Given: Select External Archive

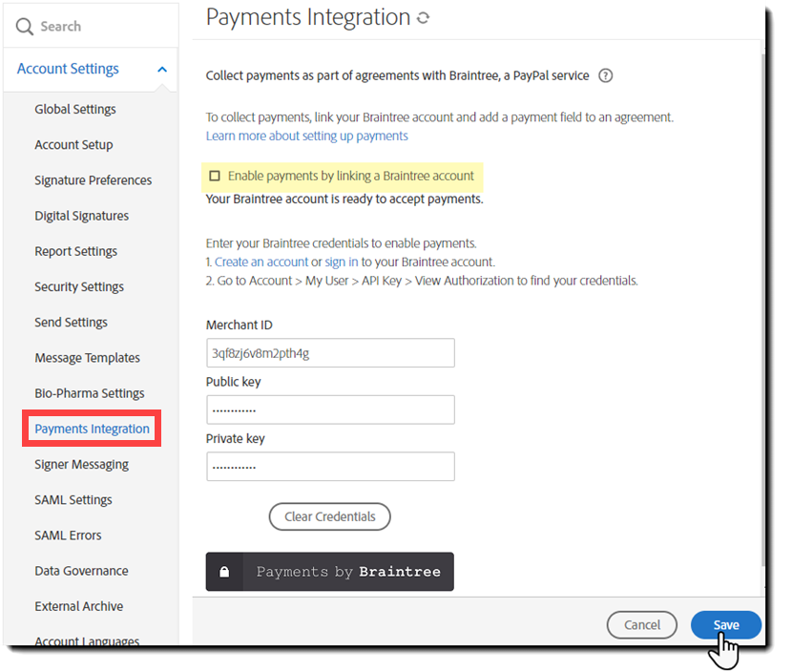Looking at the screenshot, I should click(79, 606).
